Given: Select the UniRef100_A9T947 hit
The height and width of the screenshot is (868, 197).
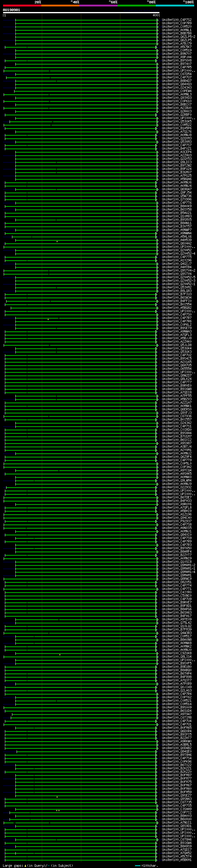Looking at the screenshot, I should point(177,714).
